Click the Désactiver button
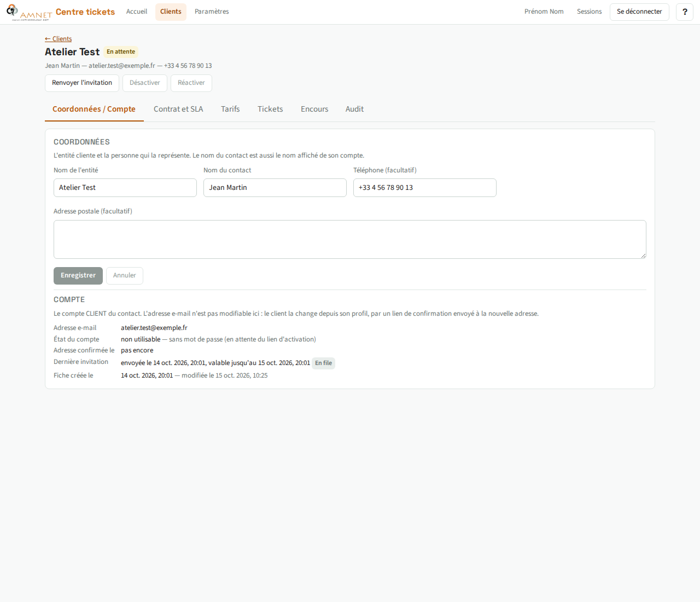 (145, 83)
